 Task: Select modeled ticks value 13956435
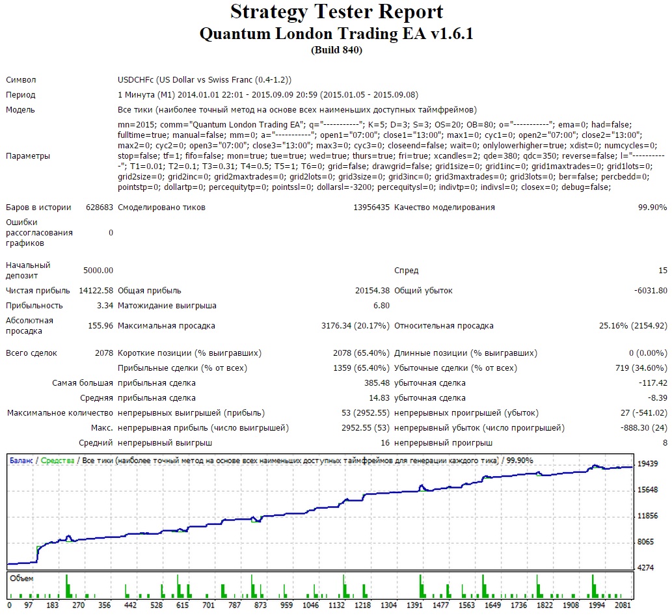click(x=371, y=208)
